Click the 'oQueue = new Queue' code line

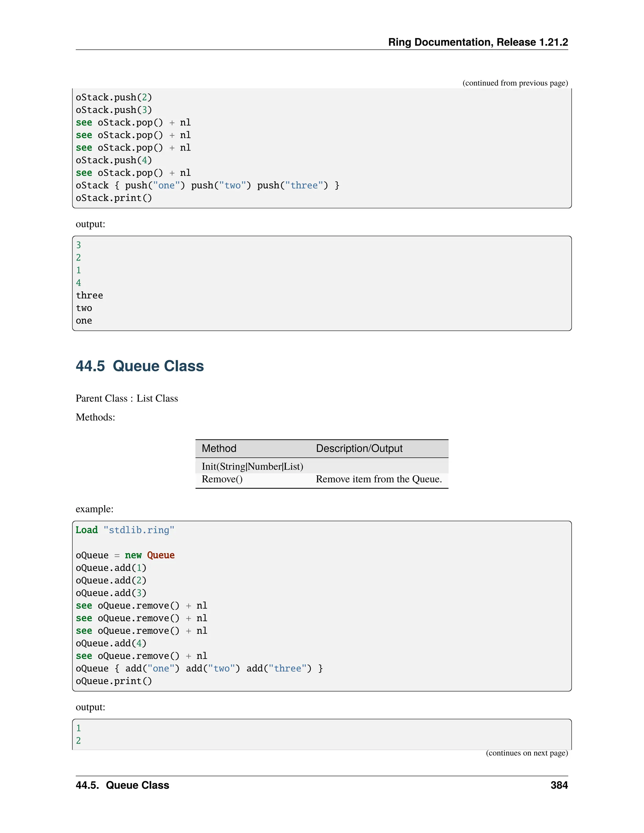(x=125, y=555)
